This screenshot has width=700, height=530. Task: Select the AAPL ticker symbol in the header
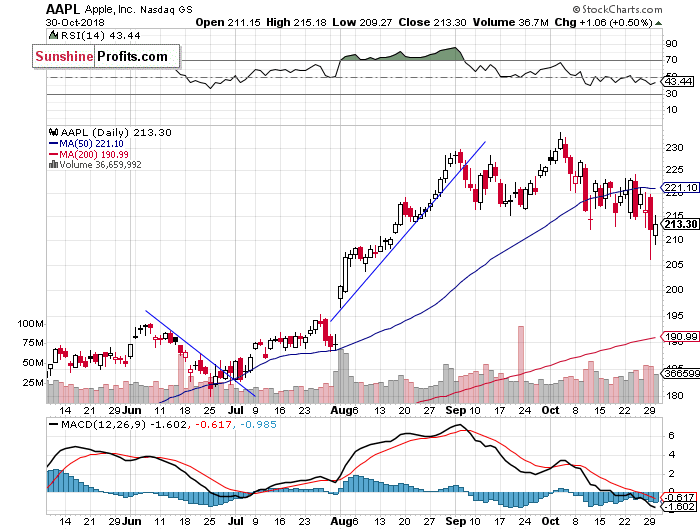tap(63, 9)
